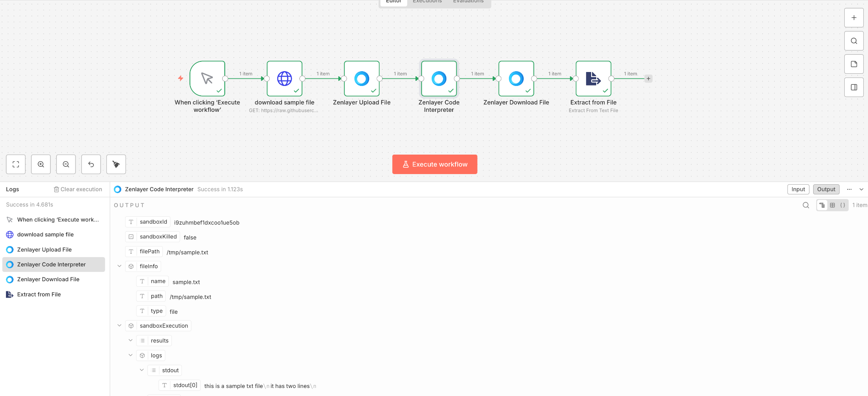This screenshot has width=868, height=396.
Task: Click the Execute workflow button
Action: 435,164
